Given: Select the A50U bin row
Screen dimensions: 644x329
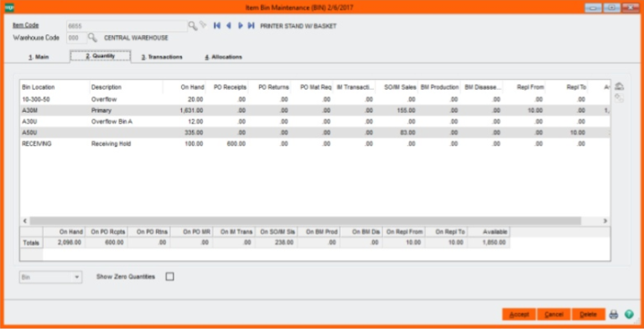Looking at the screenshot, I should coord(314,133).
